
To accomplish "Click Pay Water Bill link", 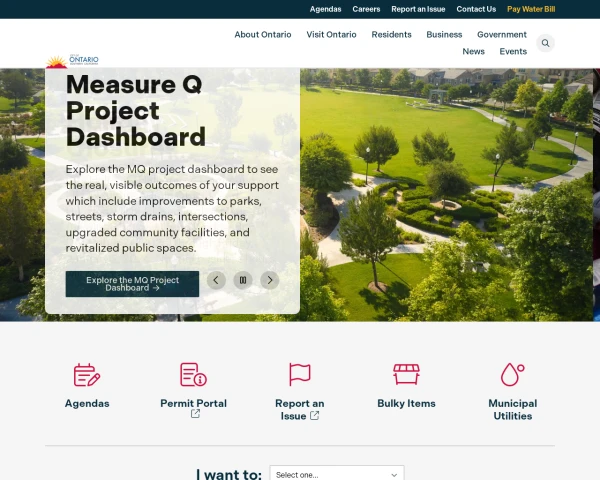I will pos(531,9).
